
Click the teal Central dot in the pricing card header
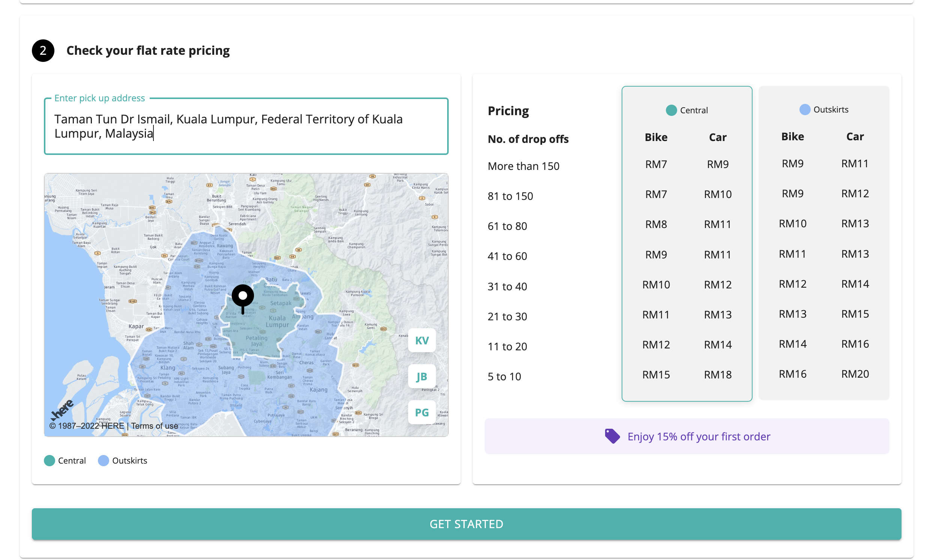pyautogui.click(x=672, y=110)
